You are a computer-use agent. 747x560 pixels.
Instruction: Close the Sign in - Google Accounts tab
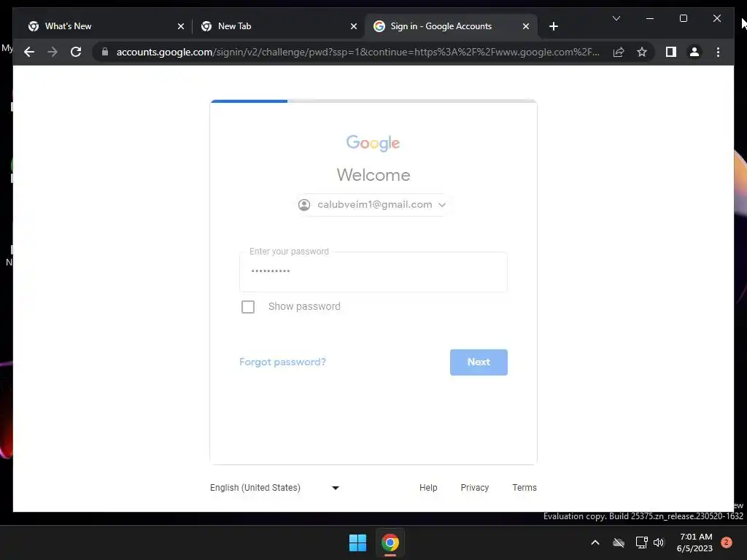pyautogui.click(x=525, y=27)
